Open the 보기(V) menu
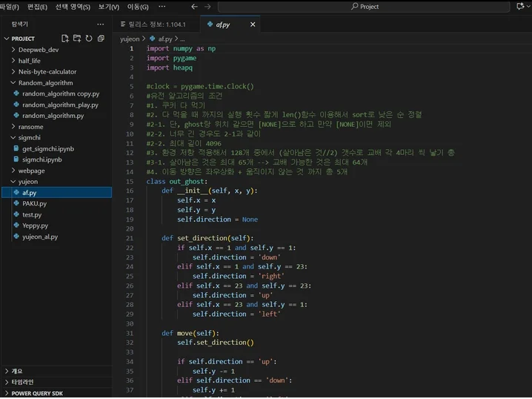Screen dimensions: 532x399 [109, 7]
